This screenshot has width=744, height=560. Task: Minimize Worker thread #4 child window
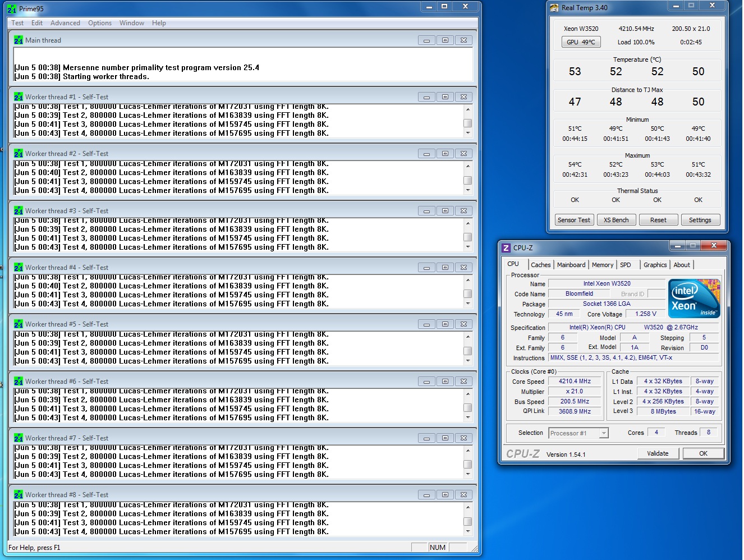tap(426, 268)
